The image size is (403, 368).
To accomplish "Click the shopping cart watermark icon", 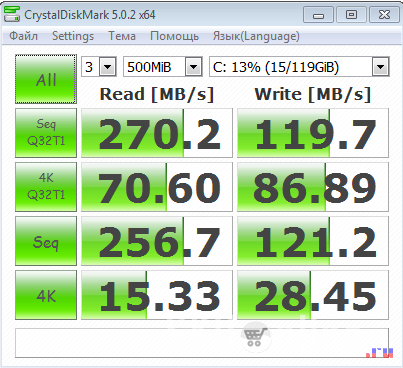I will [255, 337].
